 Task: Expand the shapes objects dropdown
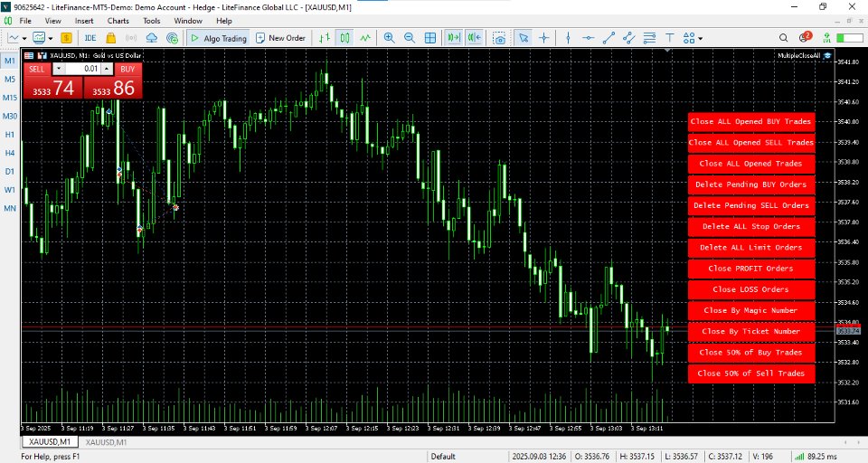[700, 38]
